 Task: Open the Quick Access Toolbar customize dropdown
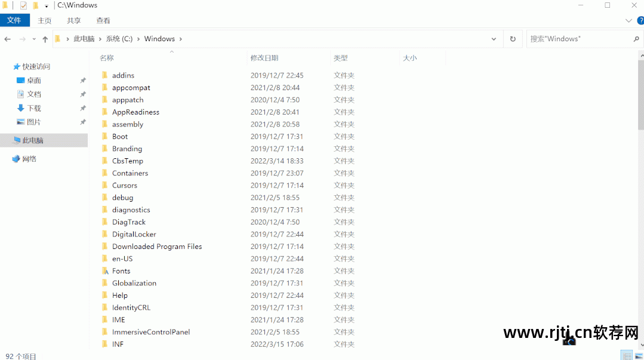point(47,6)
